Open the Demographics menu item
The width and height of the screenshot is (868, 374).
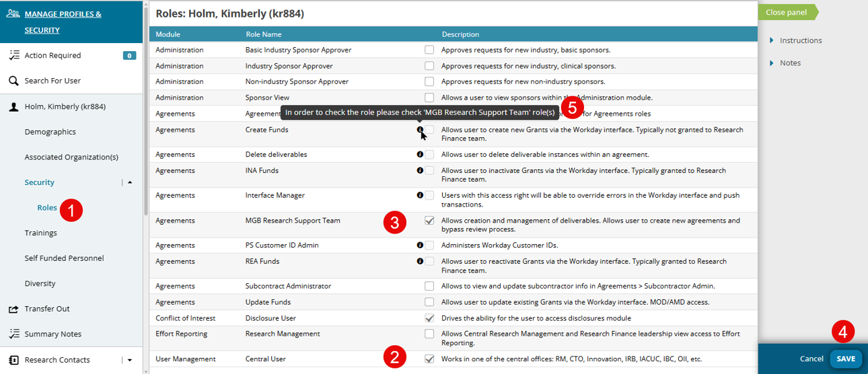[50, 132]
